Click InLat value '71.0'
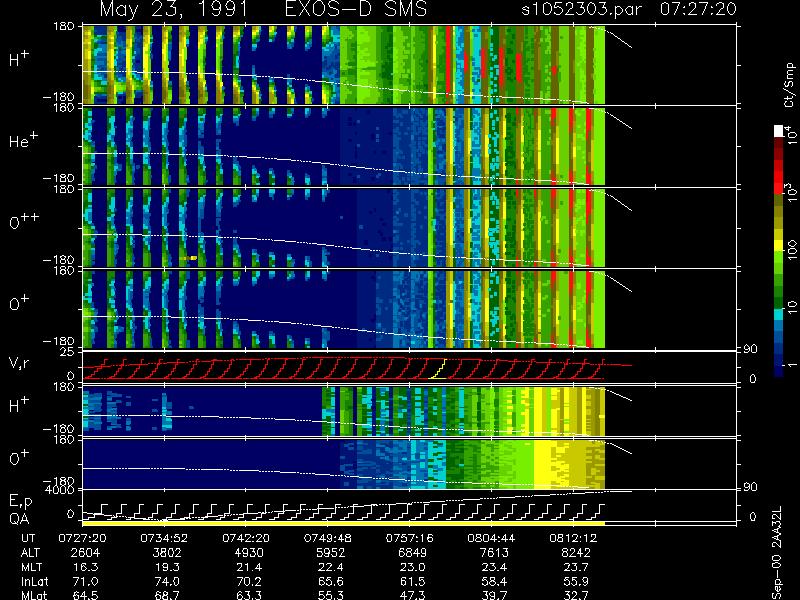Image resolution: width=800 pixels, height=600 pixels. (x=85, y=581)
